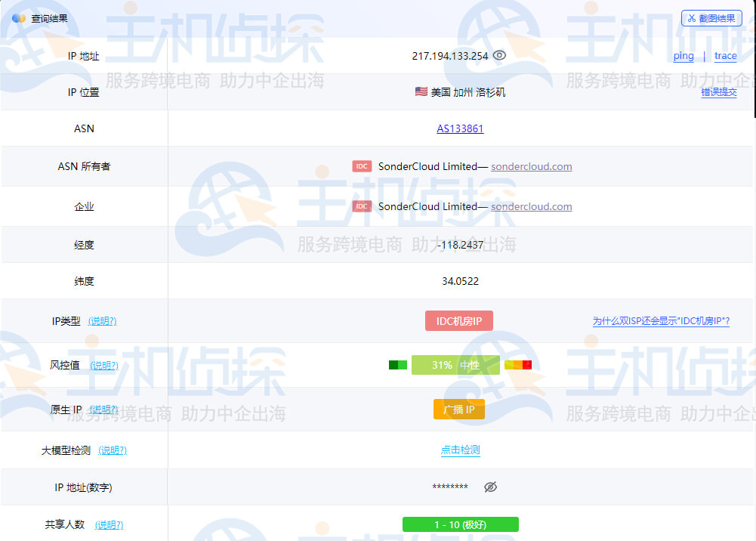Open the 风控值 说明 help link
The width and height of the screenshot is (756, 541).
point(104,365)
